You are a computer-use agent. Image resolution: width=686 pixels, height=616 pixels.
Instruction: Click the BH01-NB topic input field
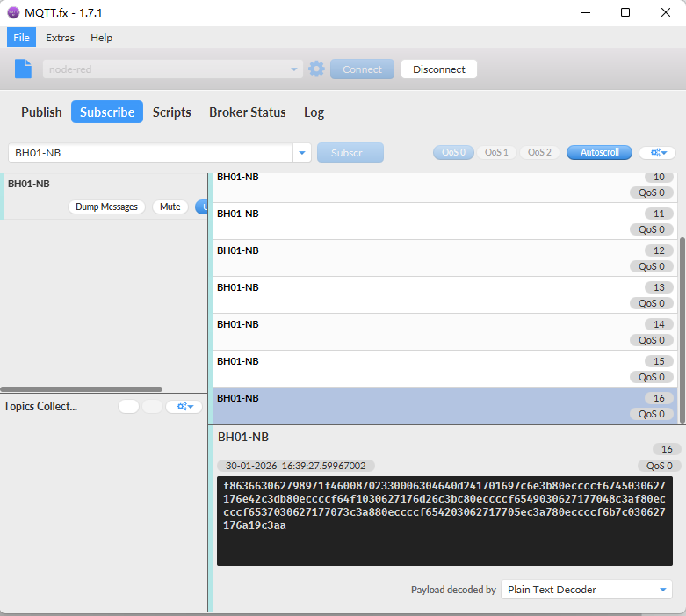pyautogui.click(x=150, y=153)
